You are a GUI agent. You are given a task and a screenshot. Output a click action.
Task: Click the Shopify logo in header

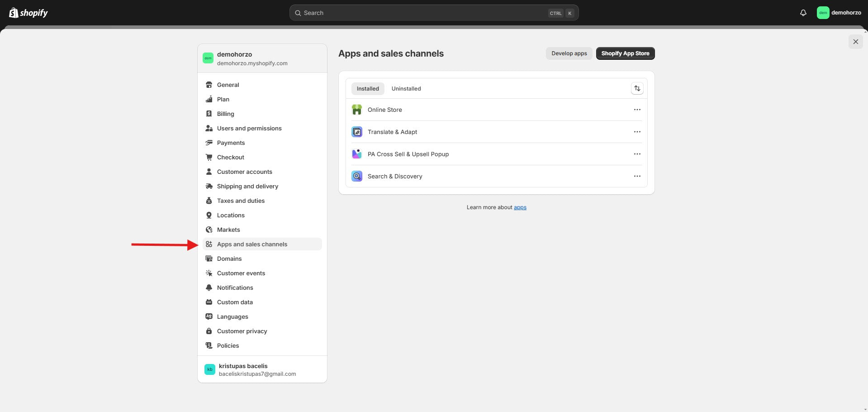[28, 13]
